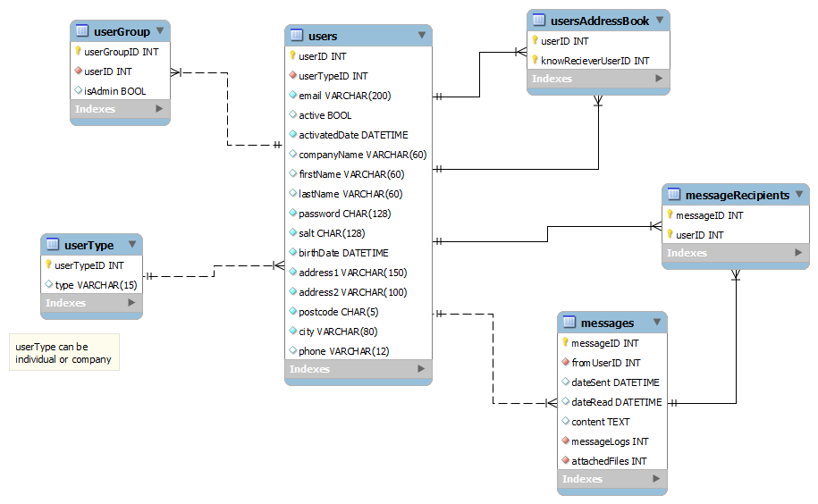Collapse the usersAddressBook table header arrow
The height and width of the screenshot is (504, 818).
click(659, 20)
